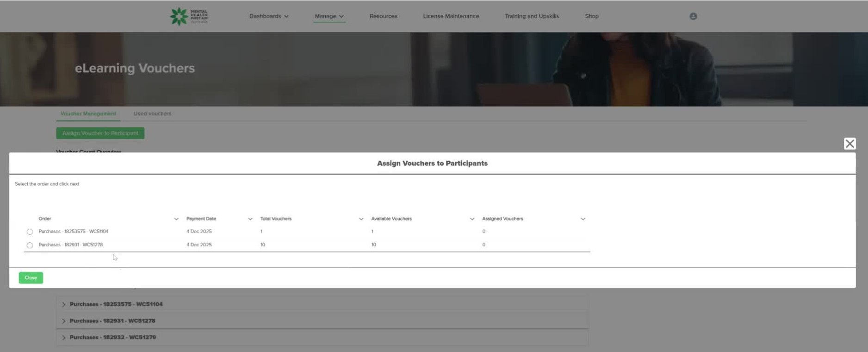Screen dimensions: 868x352
Task: Go to the Resources page
Action: point(383,16)
